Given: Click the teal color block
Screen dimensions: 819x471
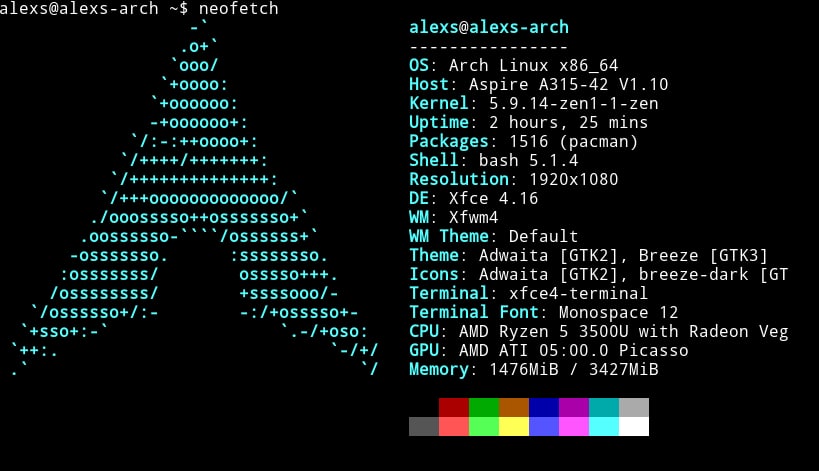Looking at the screenshot, I should [x=604, y=407].
